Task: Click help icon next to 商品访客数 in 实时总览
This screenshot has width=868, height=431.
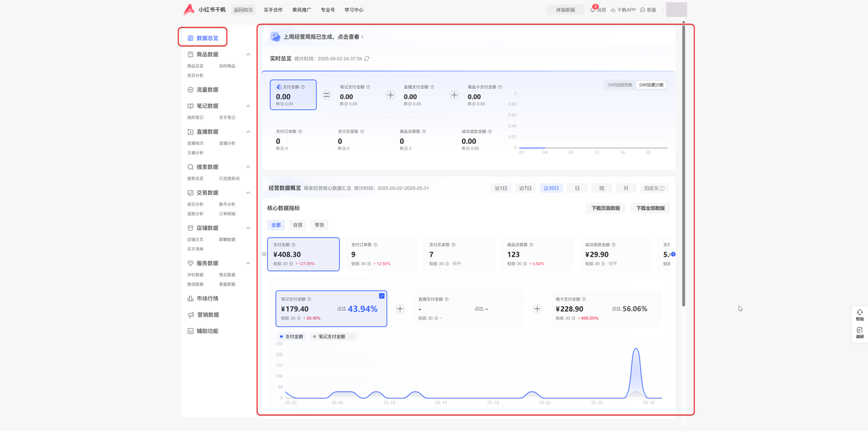Action: (425, 132)
